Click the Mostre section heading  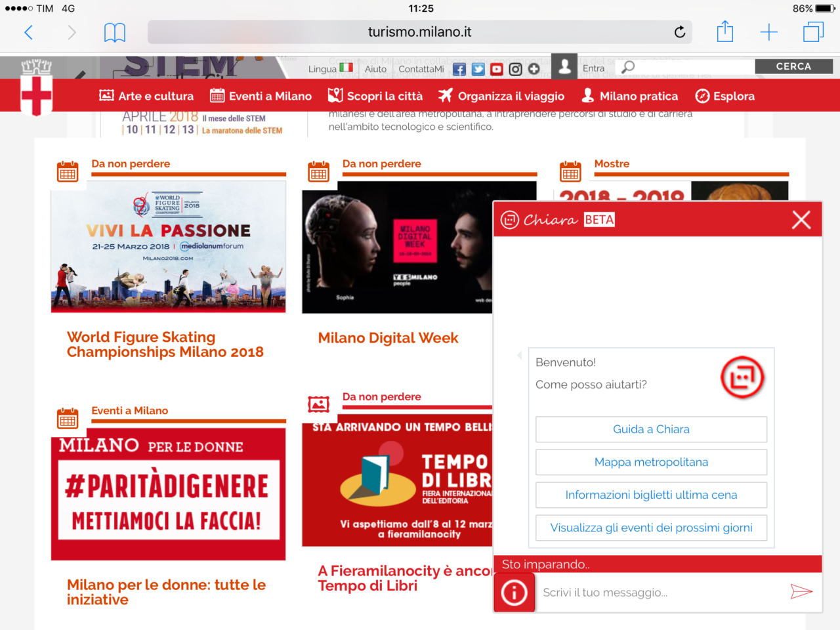[x=612, y=164]
